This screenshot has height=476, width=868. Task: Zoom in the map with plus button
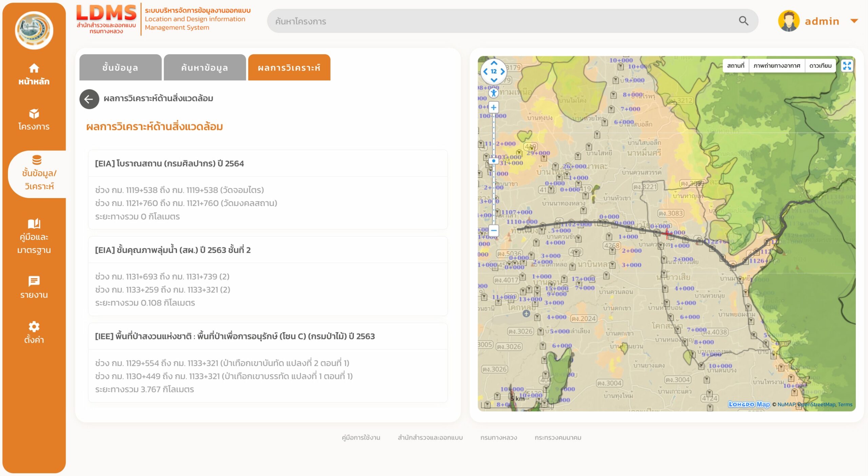[494, 108]
